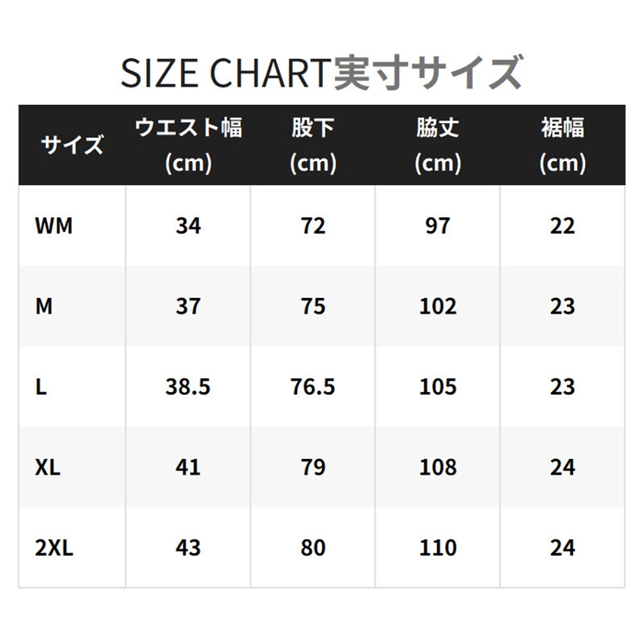Click the M size row label

point(44,306)
